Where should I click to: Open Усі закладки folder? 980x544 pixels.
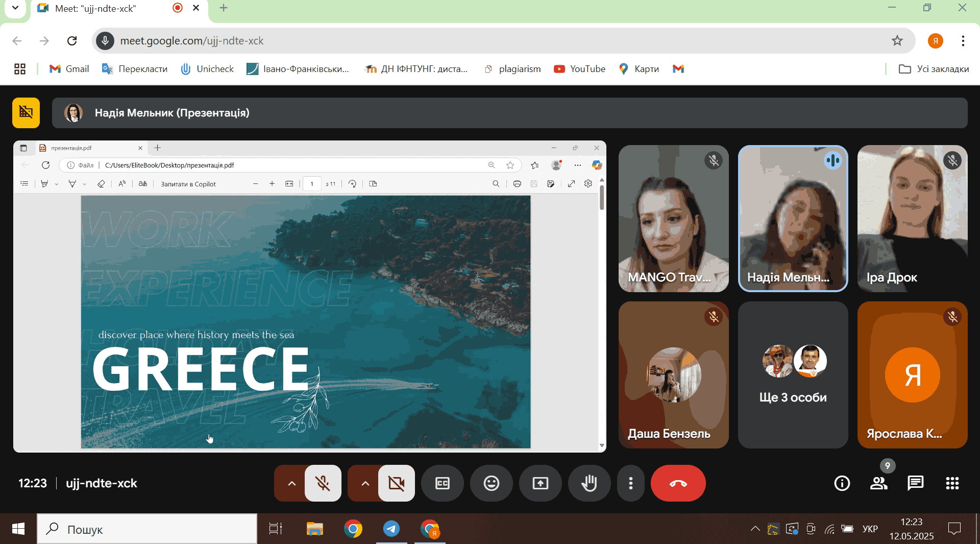point(934,69)
